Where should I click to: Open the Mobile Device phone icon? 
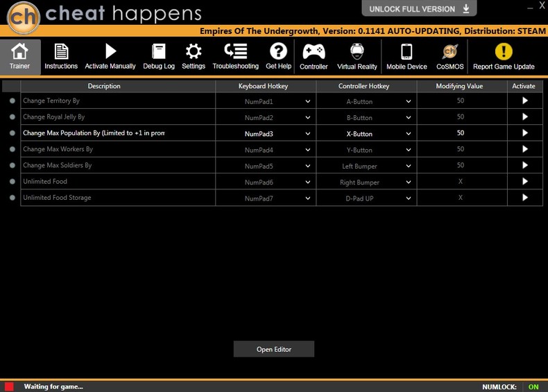click(406, 52)
